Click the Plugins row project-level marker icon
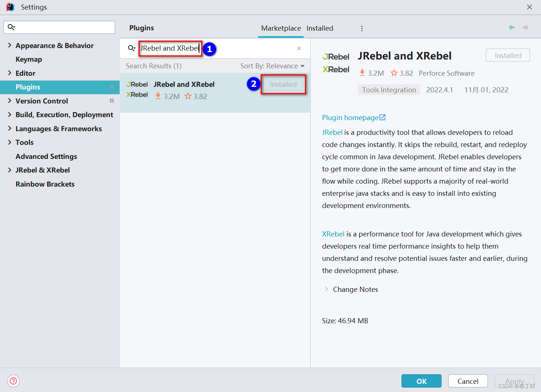 tap(112, 87)
